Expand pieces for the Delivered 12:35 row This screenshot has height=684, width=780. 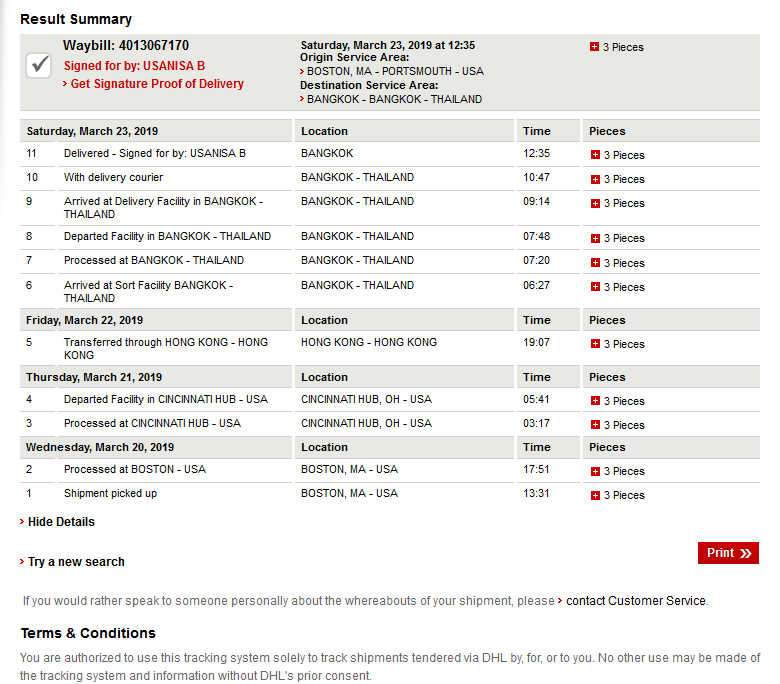[x=595, y=155]
